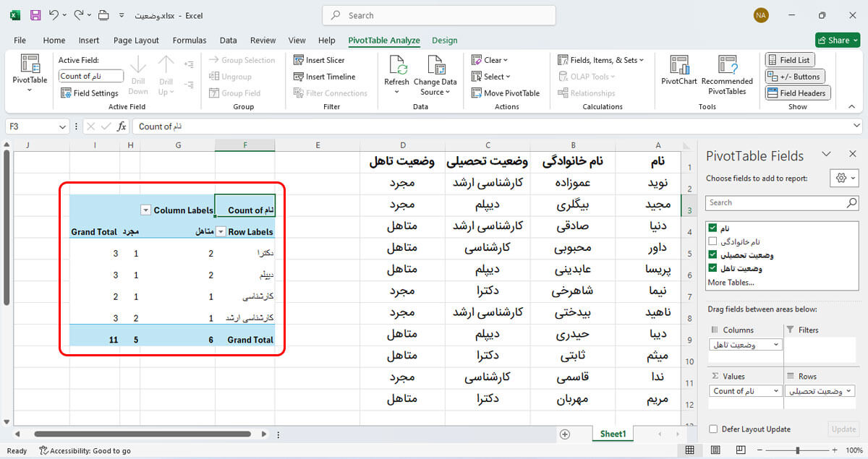The height and width of the screenshot is (459, 868).
Task: Switch to the Design ribbon tab
Action: tap(444, 40)
